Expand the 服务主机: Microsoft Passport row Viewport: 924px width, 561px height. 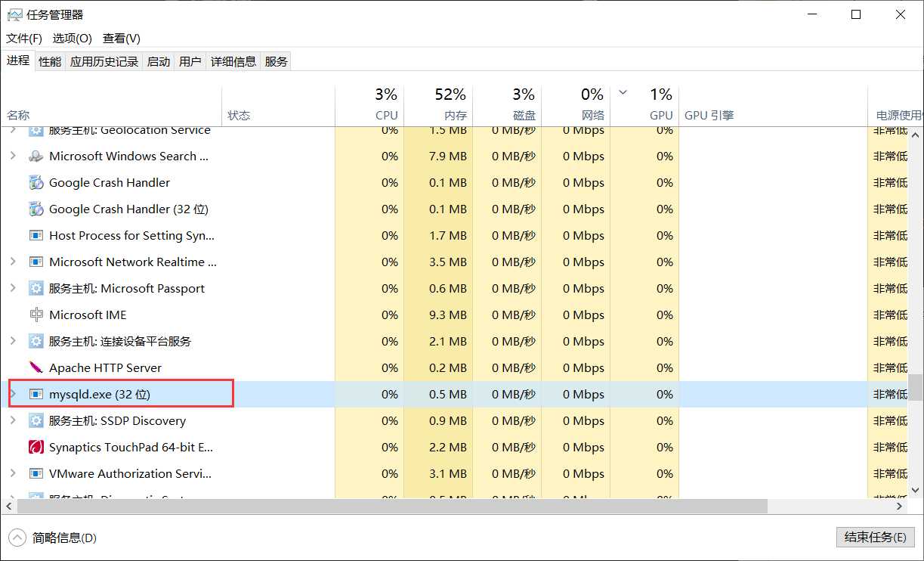click(x=13, y=288)
